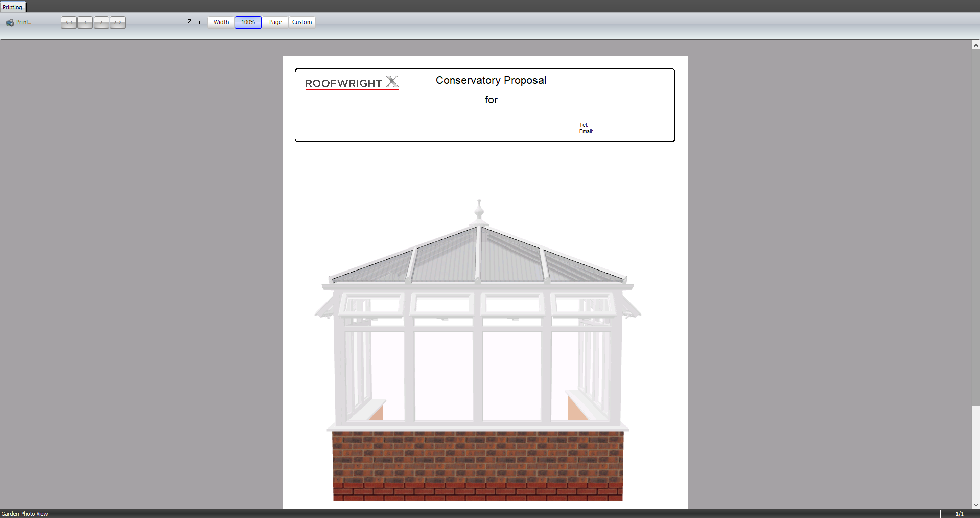Switch to the Printing tab
Screen dimensions: 980x518
13,7
